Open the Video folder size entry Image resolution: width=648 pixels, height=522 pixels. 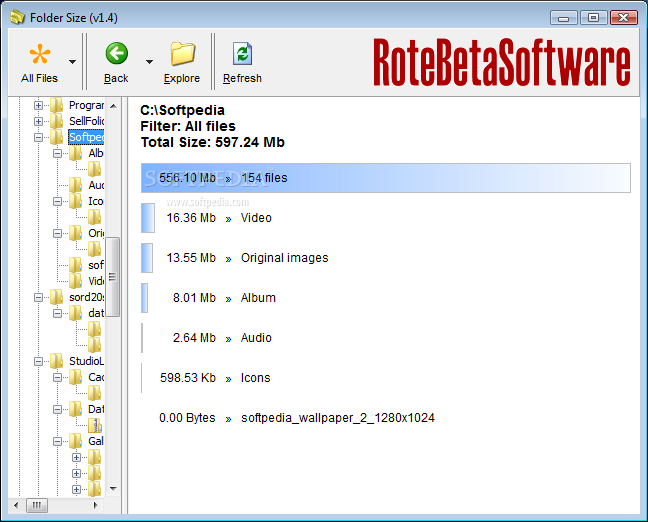(x=256, y=218)
